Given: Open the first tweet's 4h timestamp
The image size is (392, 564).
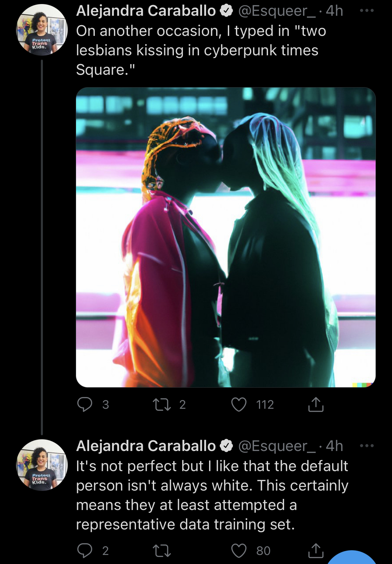Looking at the screenshot, I should point(334,11).
